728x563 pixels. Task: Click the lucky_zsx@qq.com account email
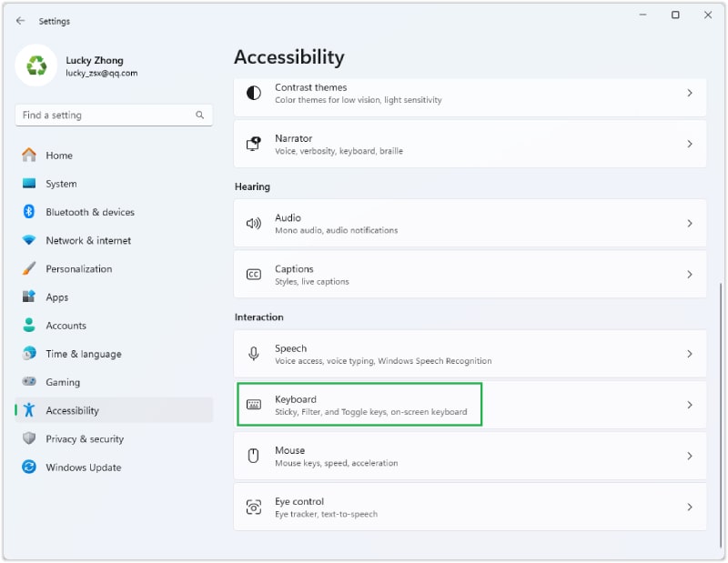pos(102,73)
